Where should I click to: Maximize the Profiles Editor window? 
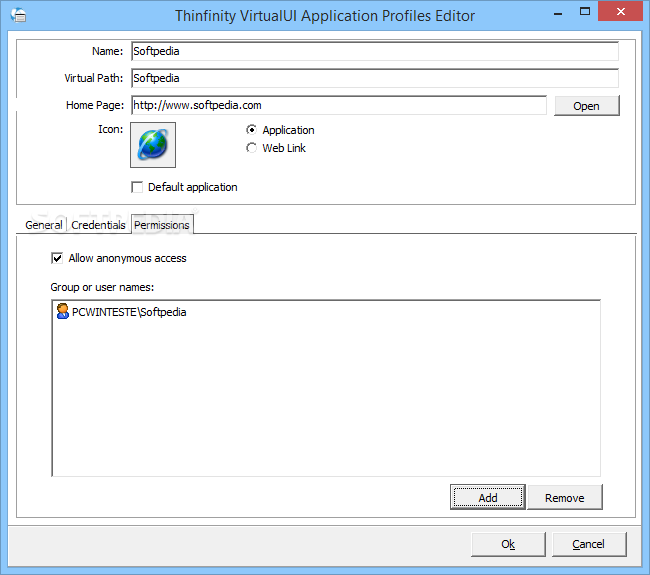(x=585, y=12)
